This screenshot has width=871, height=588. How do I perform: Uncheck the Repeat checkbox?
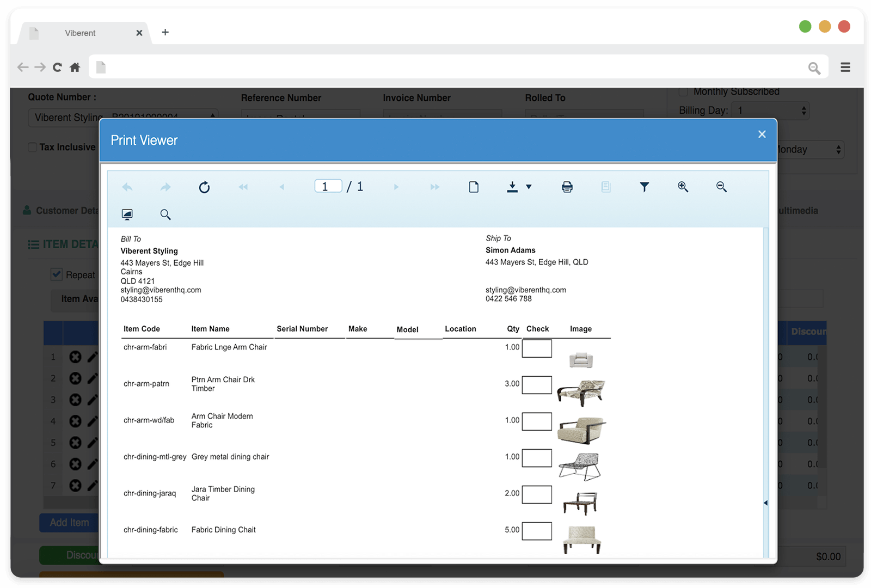click(57, 274)
